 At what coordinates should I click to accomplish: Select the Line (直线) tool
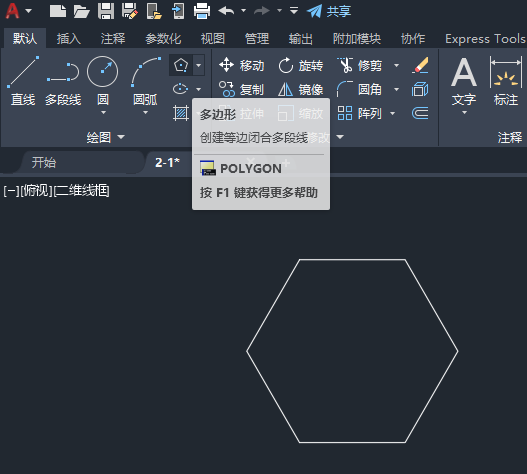23,81
